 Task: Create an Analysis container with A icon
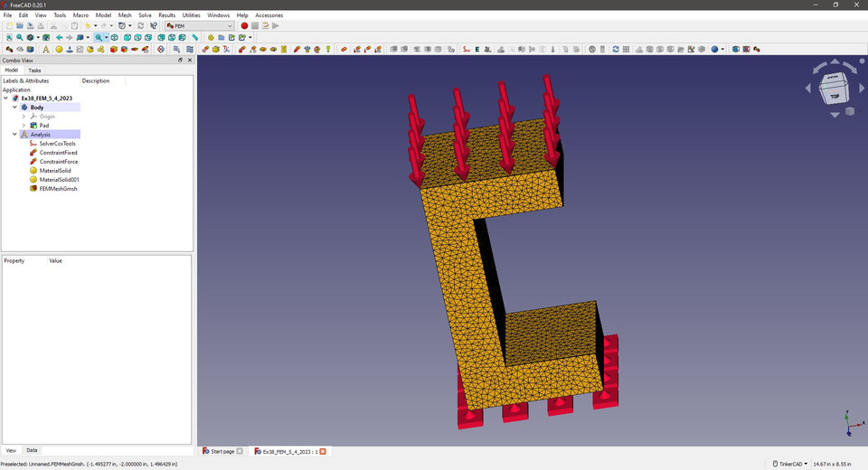point(46,50)
